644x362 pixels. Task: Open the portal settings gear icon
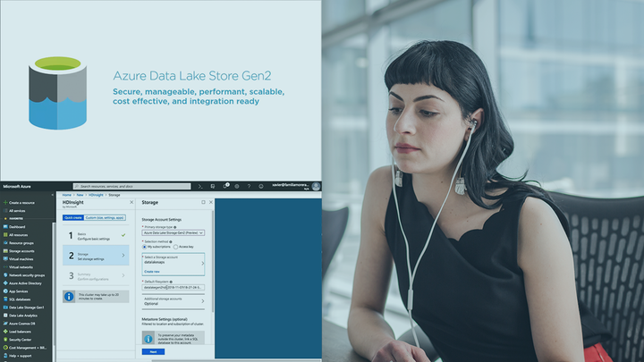tap(236, 186)
